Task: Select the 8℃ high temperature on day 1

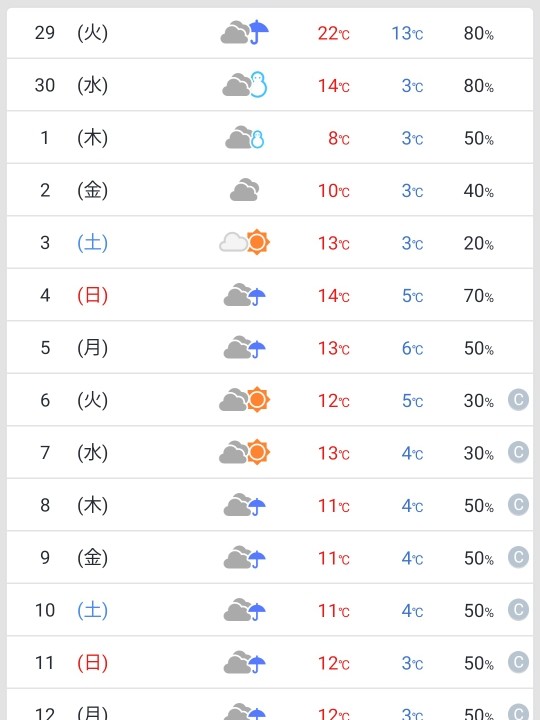Action: coord(339,138)
